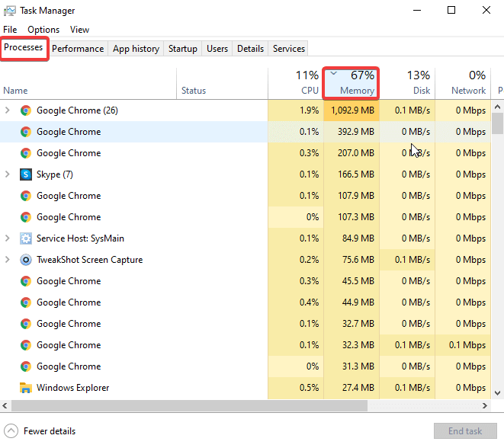Click the End task button

tap(465, 431)
